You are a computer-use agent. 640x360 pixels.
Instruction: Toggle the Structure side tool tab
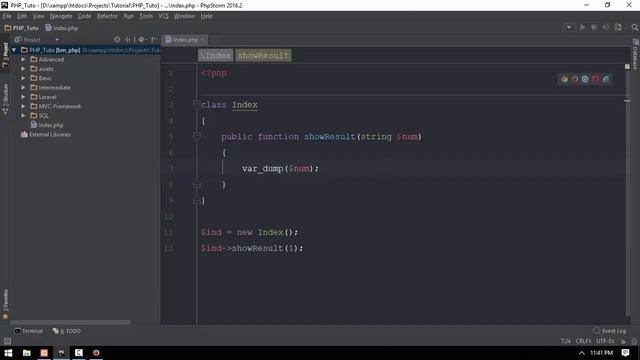(x=5, y=99)
